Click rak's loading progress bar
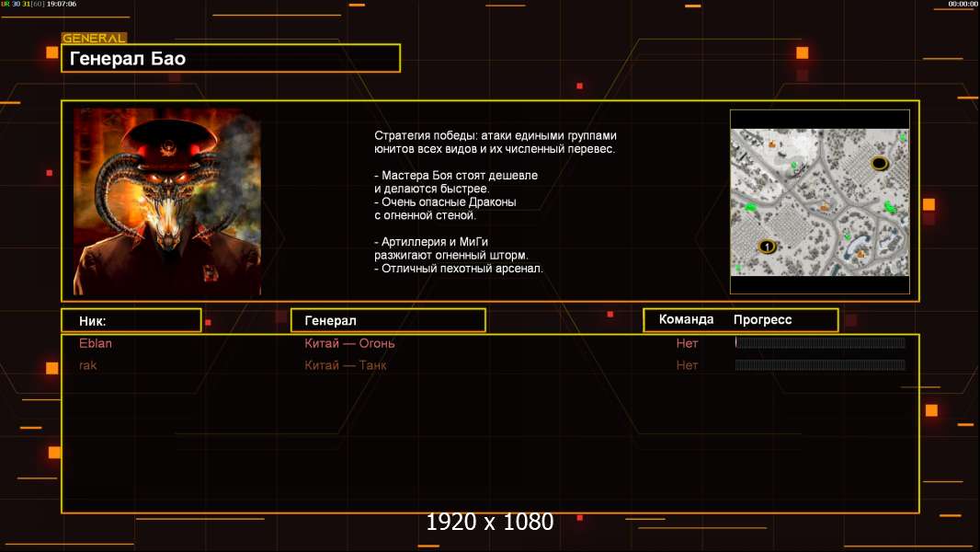The width and height of the screenshot is (980, 552). [x=820, y=365]
